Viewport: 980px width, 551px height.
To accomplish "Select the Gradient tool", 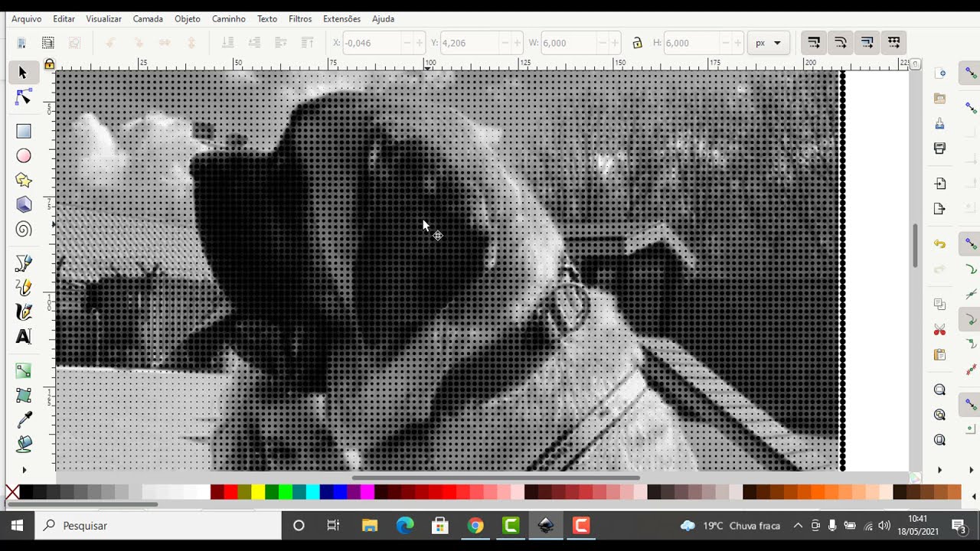I will (x=23, y=371).
